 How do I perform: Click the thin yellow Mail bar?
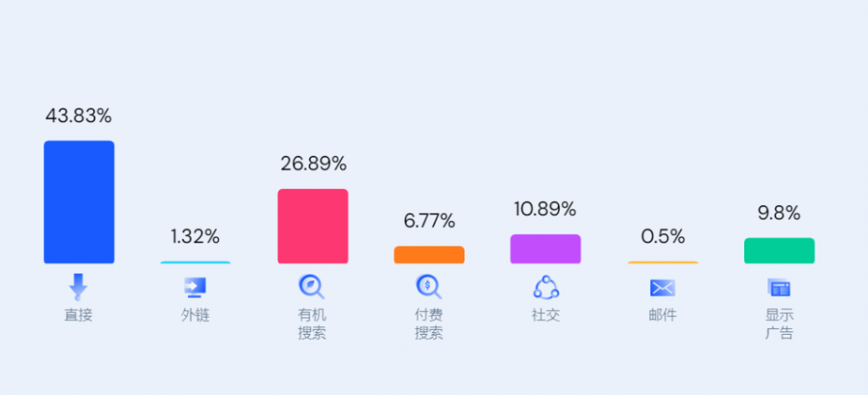tap(662, 262)
